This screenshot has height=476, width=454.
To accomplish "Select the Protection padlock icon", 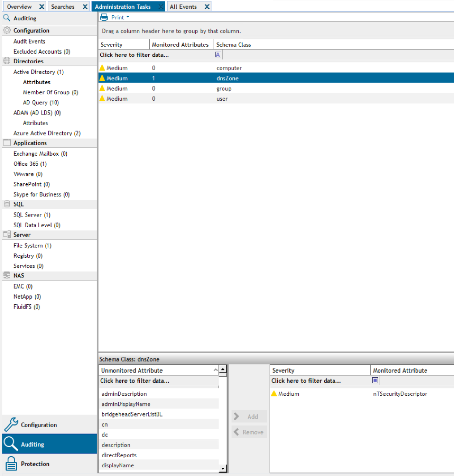I will coord(11,464).
